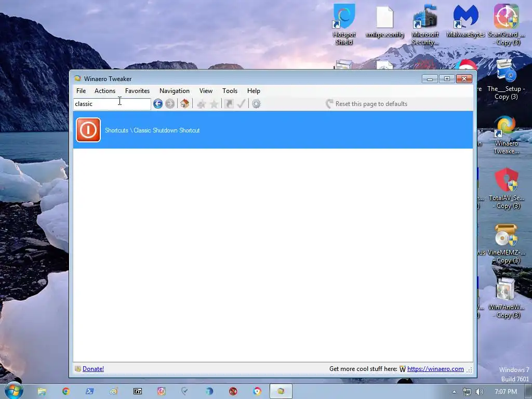Launch Google Chrome from the taskbar
Screen dimensions: 532x399
(66, 392)
